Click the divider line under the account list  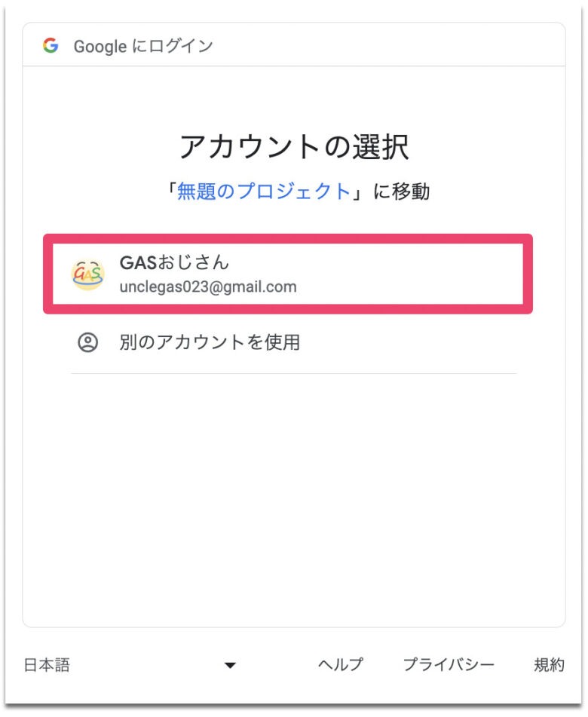click(293, 374)
